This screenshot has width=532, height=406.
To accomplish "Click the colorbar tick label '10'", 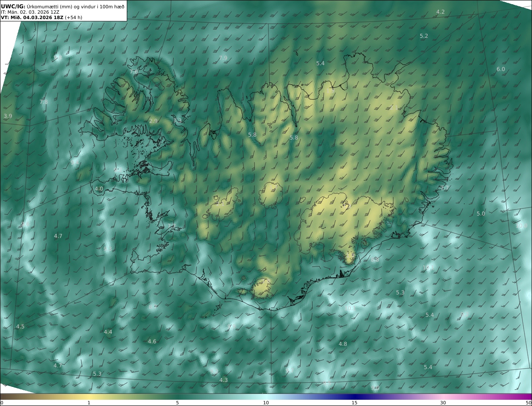I will pyautogui.click(x=266, y=403).
